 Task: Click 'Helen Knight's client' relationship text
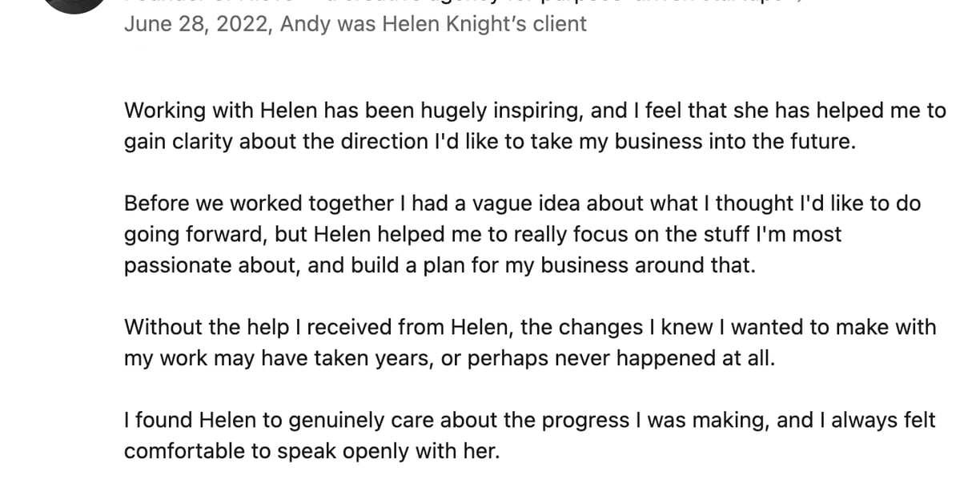coord(484,24)
